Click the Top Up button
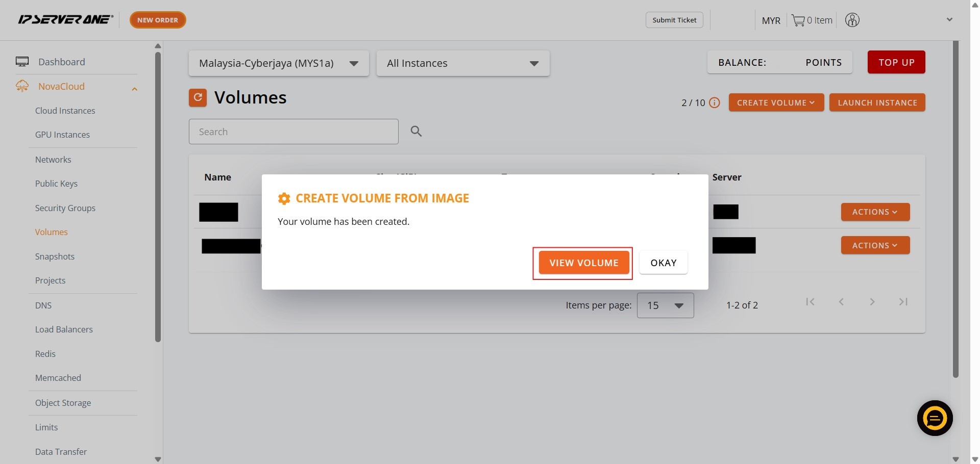The width and height of the screenshot is (980, 464). tap(896, 62)
